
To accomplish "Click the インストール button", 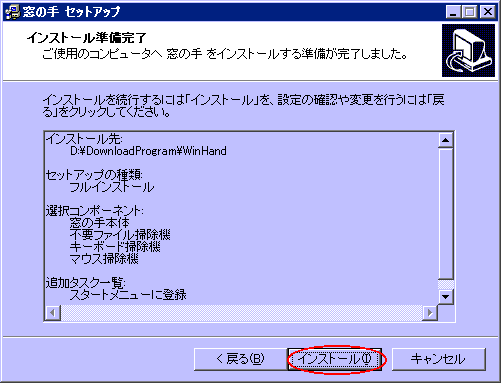I will pyautogui.click(x=334, y=359).
